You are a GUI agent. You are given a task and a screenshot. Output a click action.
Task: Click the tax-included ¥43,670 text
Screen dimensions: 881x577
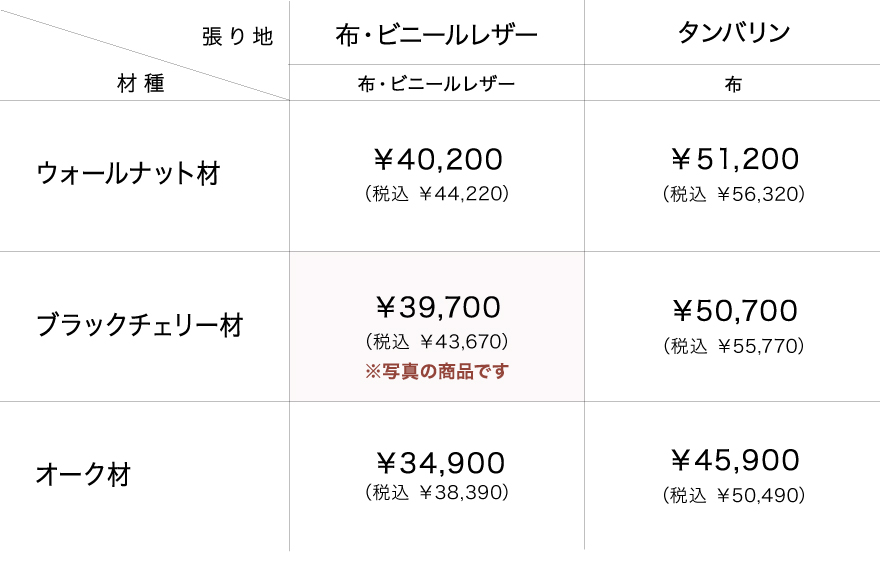(437, 342)
